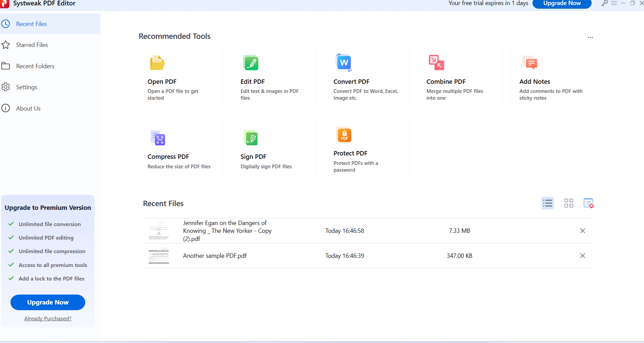Click the Convert PDF Word icon
The image size is (644, 343).
tap(344, 63)
